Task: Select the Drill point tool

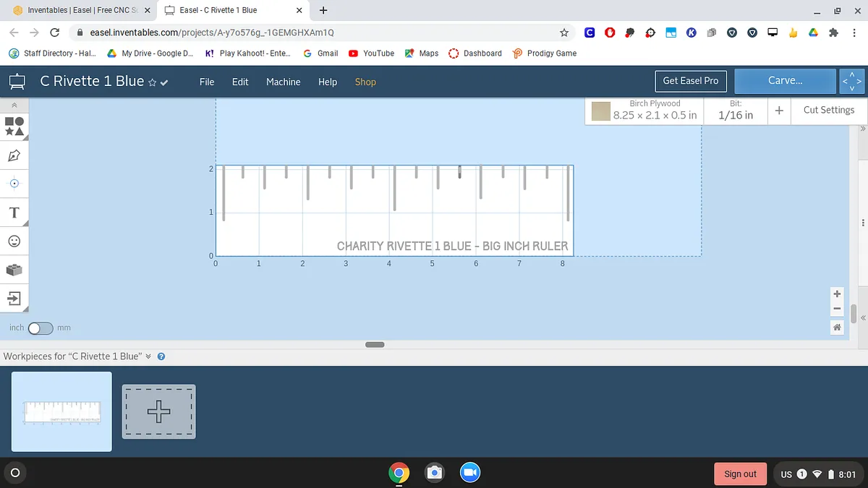Action: (x=14, y=184)
